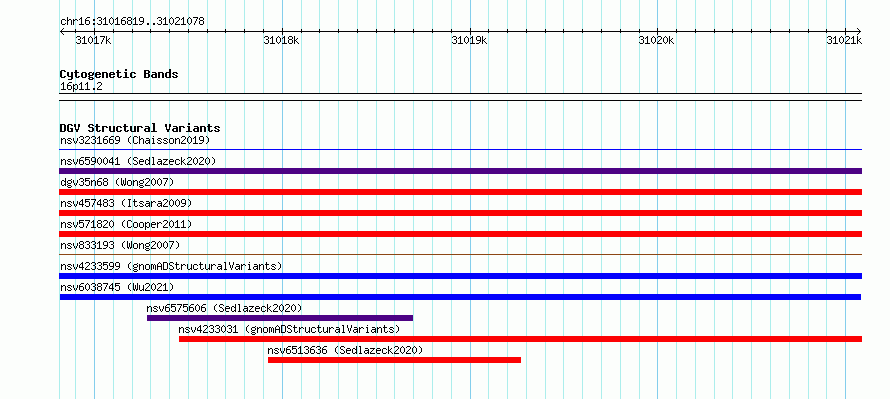
Task: Click the 31018k ruler tick label
Action: point(281,40)
